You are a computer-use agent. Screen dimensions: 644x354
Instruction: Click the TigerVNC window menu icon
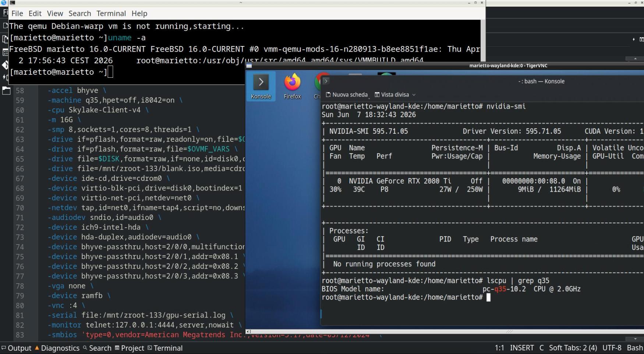pyautogui.click(x=249, y=66)
